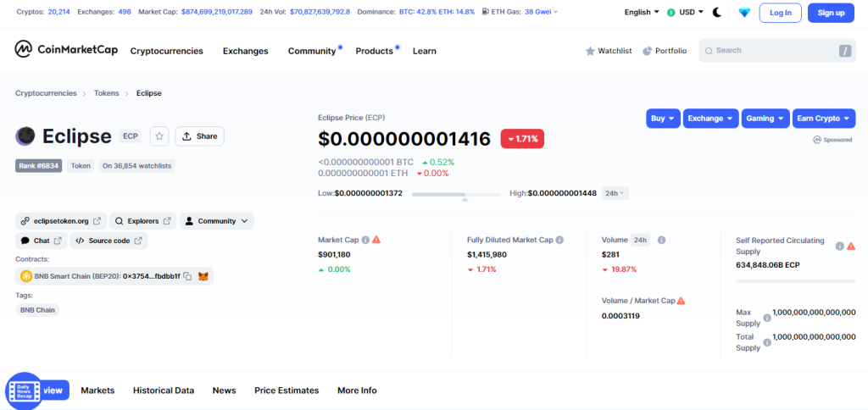
Task: Open Exchanges menu
Action: [x=245, y=51]
